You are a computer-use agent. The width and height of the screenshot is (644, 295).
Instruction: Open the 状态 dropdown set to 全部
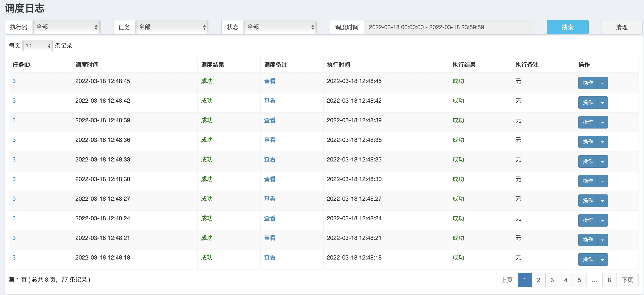click(280, 27)
